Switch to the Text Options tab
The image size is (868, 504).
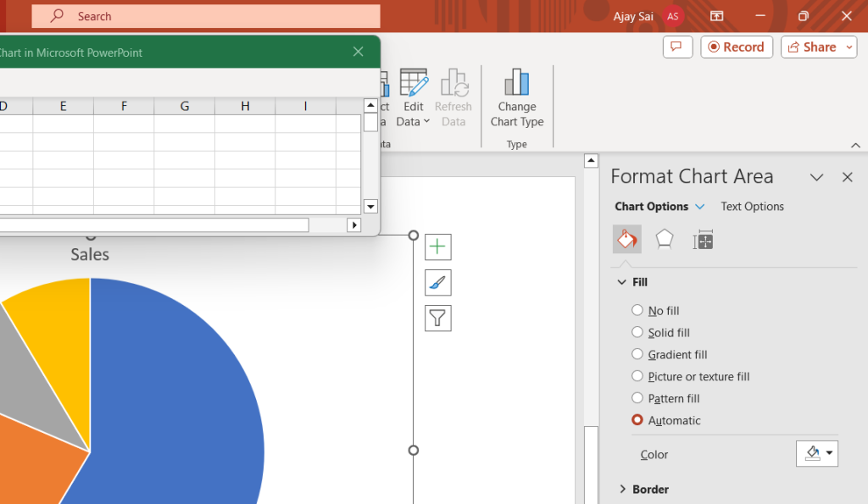[752, 207]
